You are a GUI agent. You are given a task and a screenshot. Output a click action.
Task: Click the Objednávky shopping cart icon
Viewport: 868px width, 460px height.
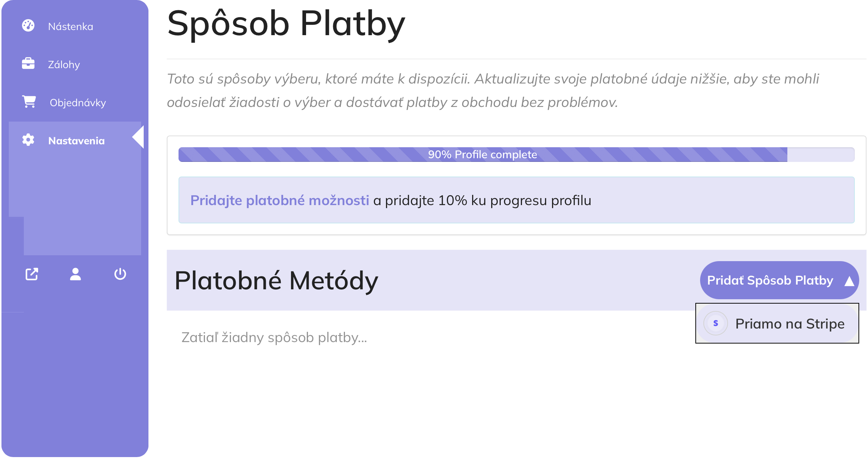pos(29,101)
